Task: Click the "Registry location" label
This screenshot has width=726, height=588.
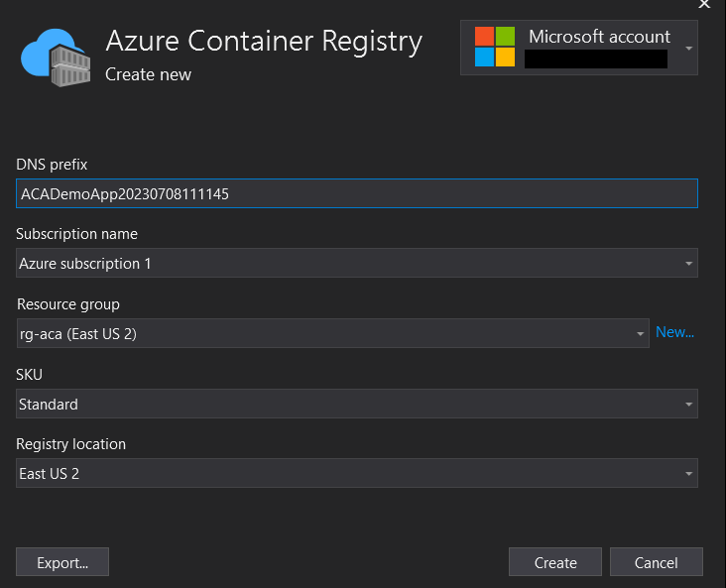Action: (70, 444)
